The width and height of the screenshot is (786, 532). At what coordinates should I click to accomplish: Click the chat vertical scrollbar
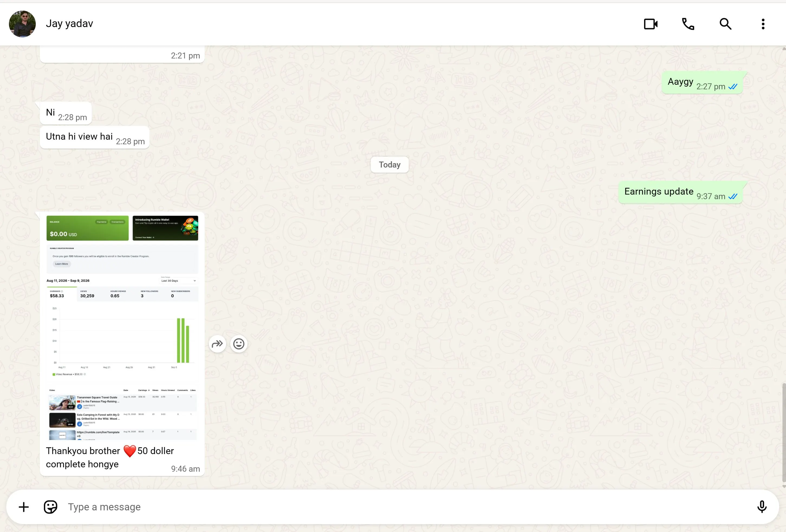point(784,433)
